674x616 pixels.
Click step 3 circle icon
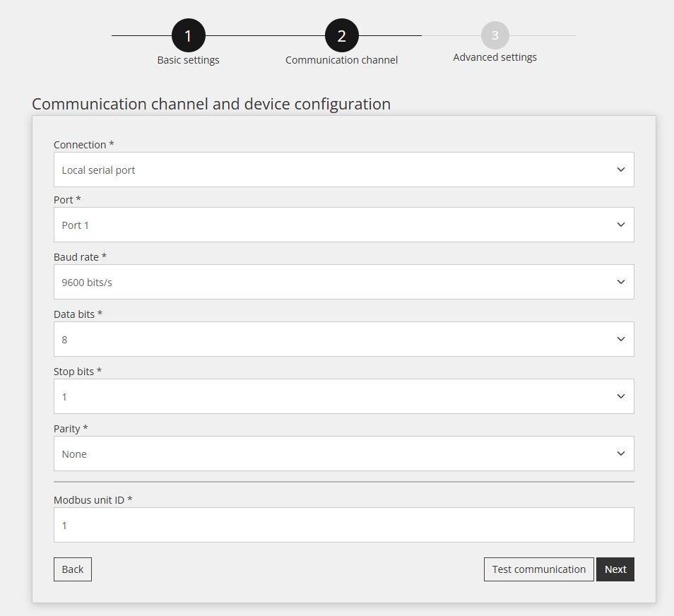click(x=495, y=35)
